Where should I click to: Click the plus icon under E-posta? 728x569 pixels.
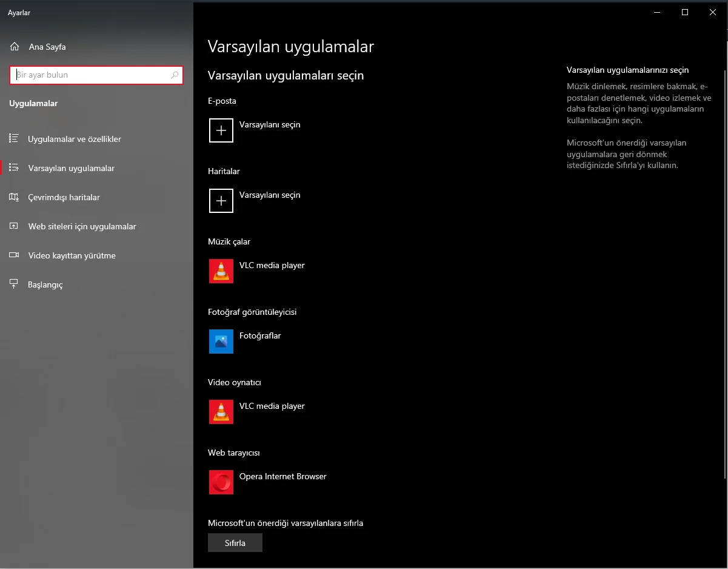(221, 130)
